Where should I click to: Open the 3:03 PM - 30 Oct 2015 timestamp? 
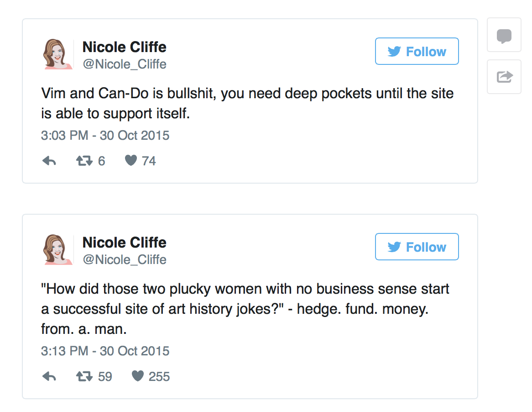105,136
